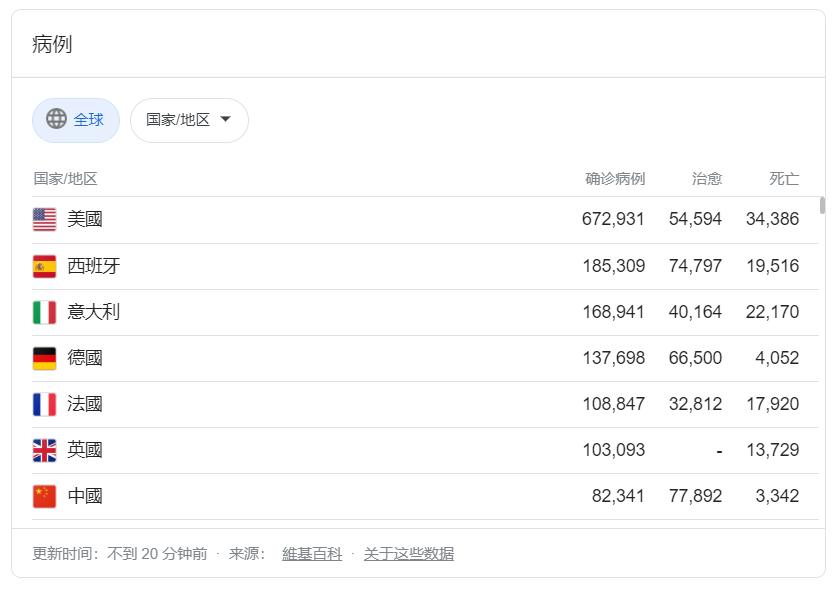Select the 全球 filter chip

76,119
